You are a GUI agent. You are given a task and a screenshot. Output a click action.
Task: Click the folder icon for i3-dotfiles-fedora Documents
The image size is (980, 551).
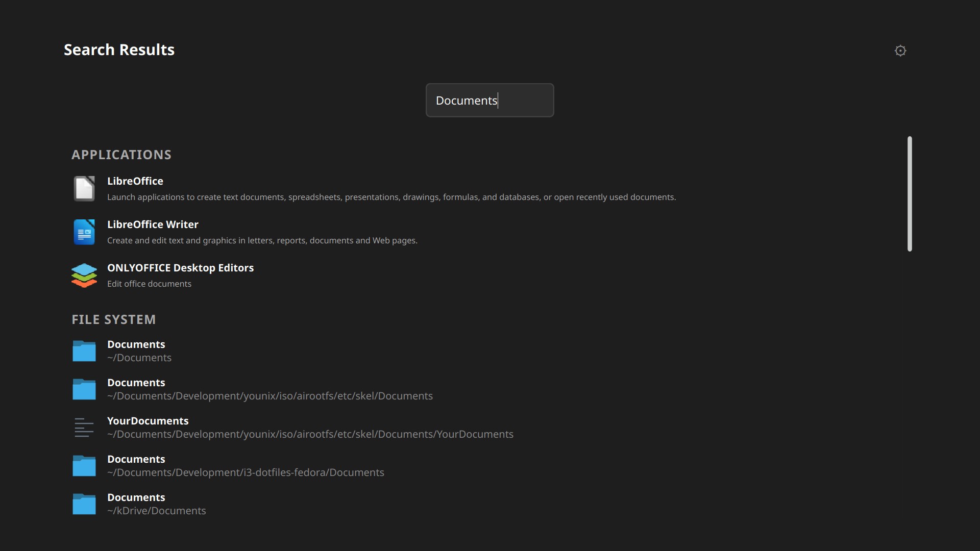[x=84, y=466]
